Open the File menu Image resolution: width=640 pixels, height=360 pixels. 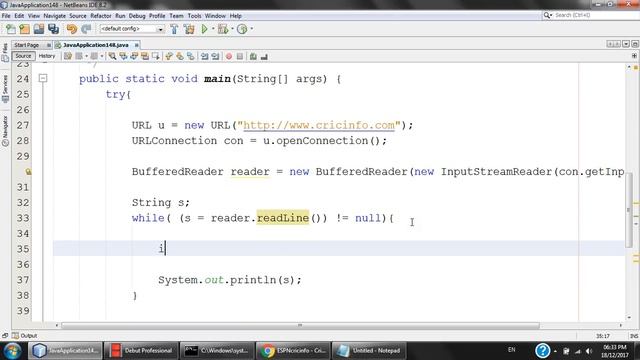pyautogui.click(x=6, y=16)
